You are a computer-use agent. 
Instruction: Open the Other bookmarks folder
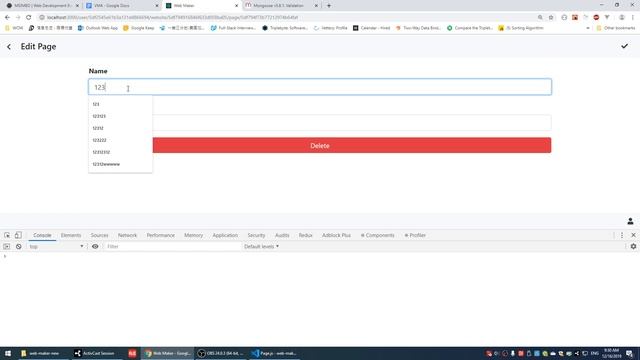(616, 28)
